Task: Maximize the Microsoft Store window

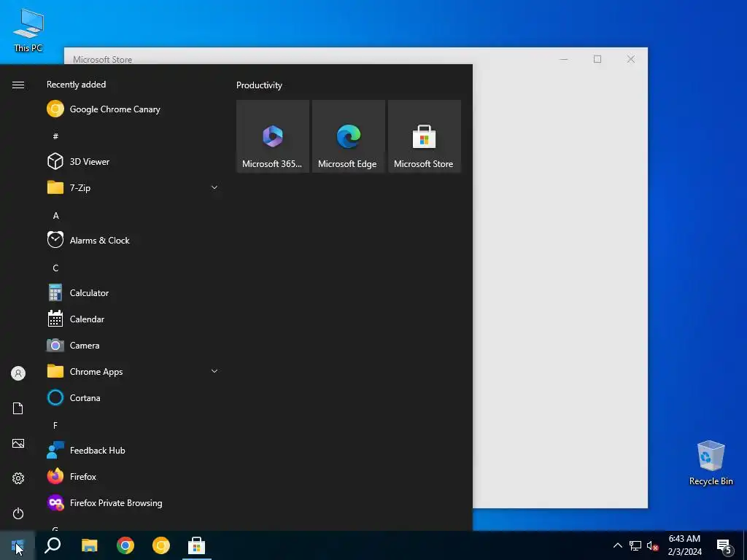Action: (x=597, y=59)
